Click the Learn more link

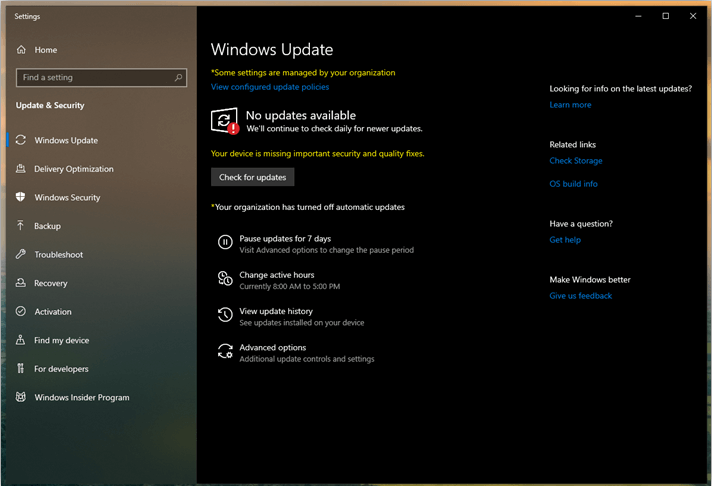click(570, 105)
